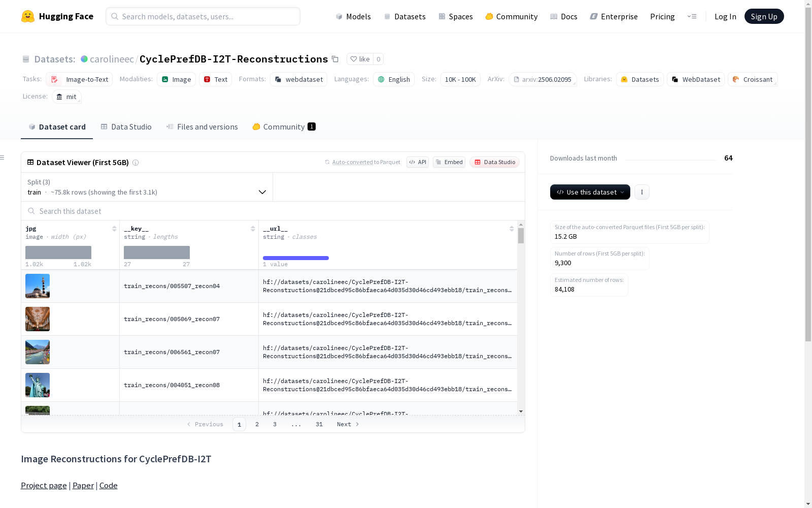
Task: Open the thumbnail for train_recons/005069_recon07
Action: (38, 319)
